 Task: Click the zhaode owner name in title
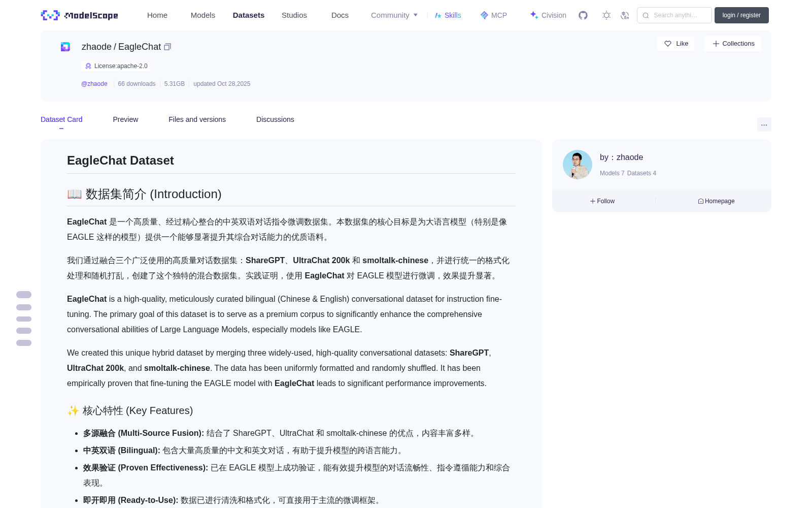96,47
